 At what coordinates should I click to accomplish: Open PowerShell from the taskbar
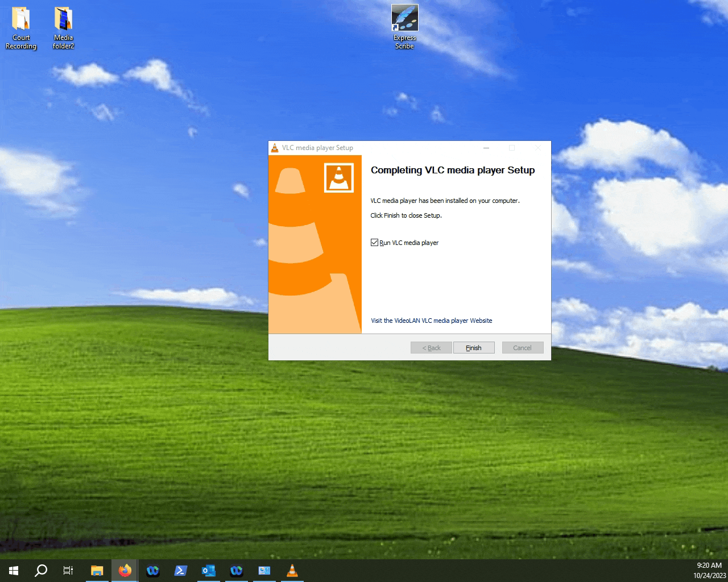pos(181,570)
